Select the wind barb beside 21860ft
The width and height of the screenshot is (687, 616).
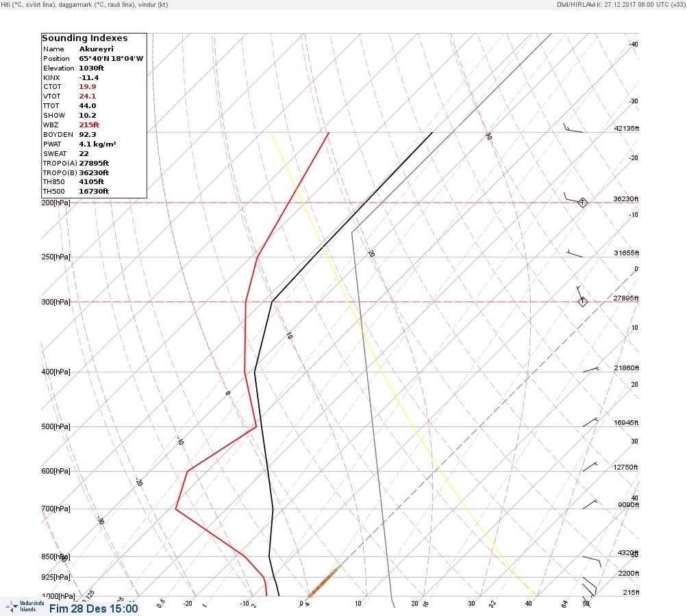coord(590,370)
